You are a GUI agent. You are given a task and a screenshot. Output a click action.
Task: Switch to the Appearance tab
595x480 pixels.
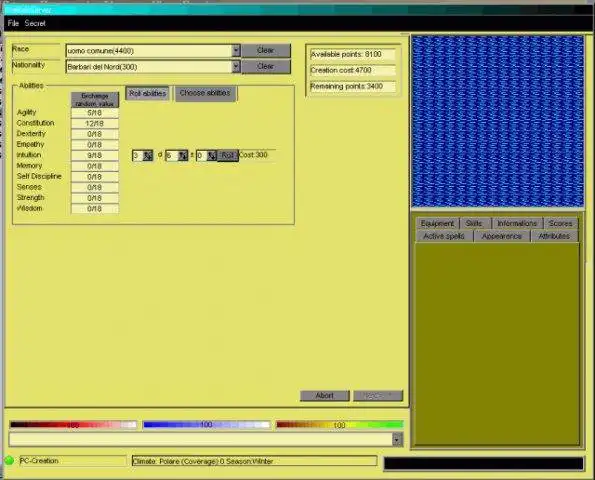[502, 236]
